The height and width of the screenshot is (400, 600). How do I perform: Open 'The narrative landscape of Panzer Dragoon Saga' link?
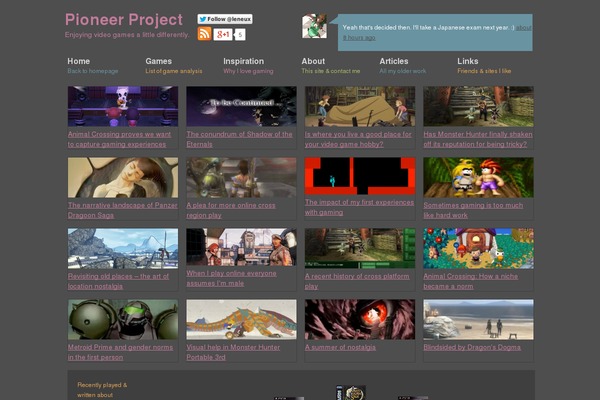[122, 210]
